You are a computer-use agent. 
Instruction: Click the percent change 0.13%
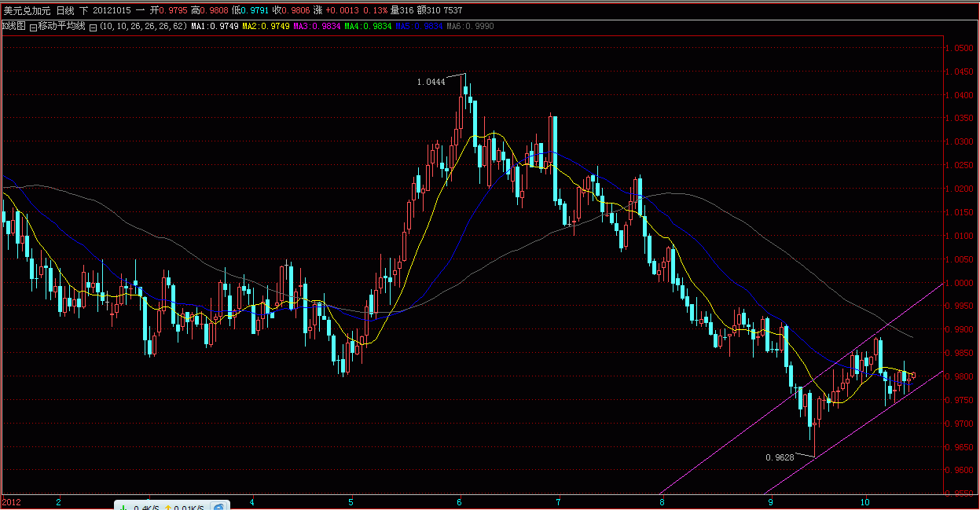(x=375, y=10)
